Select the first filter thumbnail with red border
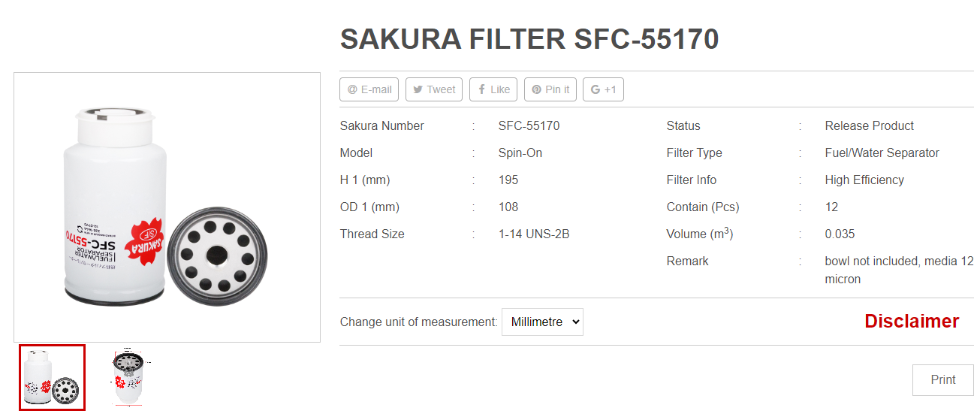Viewport: 980px width, 420px height. click(53, 378)
